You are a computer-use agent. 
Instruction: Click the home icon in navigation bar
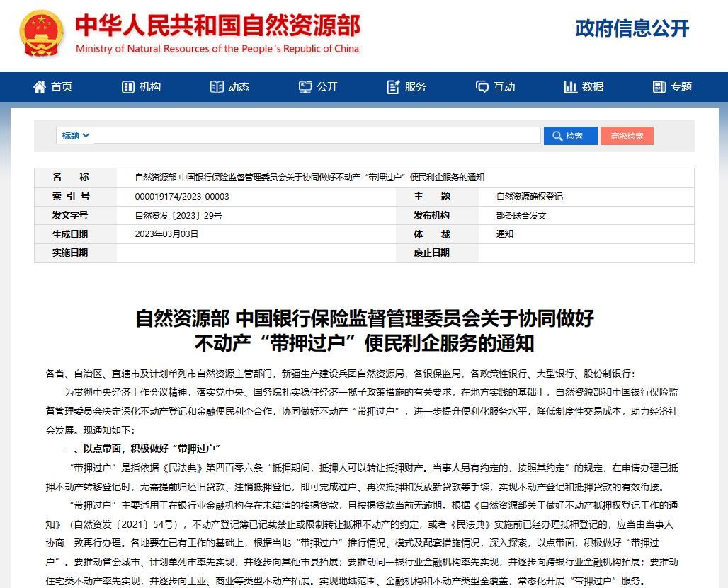click(40, 87)
